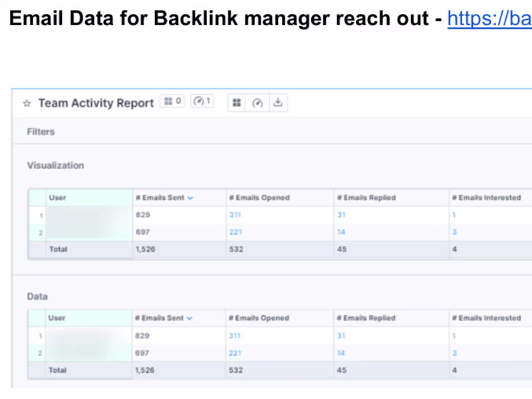Open sort arrow on Data Emails Sent column
This screenshot has height=399, width=532.
coord(190,319)
